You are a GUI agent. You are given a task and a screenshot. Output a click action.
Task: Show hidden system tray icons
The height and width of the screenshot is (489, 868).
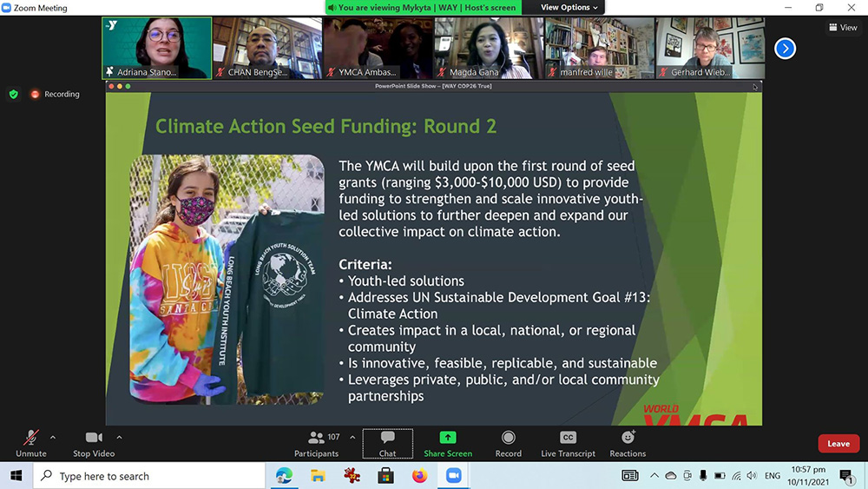[654, 476]
